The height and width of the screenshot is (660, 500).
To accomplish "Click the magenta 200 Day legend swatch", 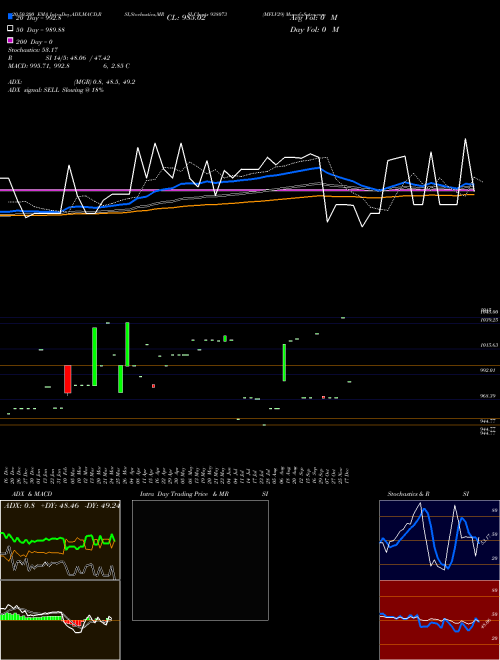I will pyautogui.click(x=11, y=40).
